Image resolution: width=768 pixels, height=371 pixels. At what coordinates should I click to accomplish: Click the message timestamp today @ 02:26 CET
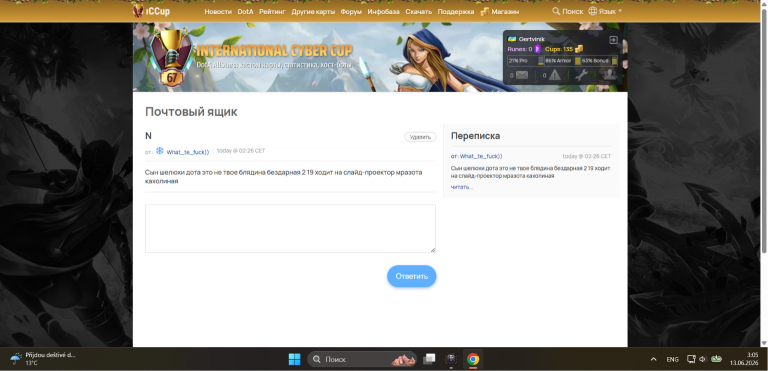click(241, 151)
